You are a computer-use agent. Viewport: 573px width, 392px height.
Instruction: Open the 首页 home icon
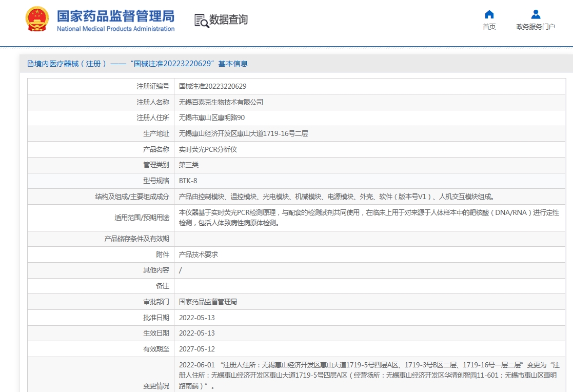click(x=489, y=14)
